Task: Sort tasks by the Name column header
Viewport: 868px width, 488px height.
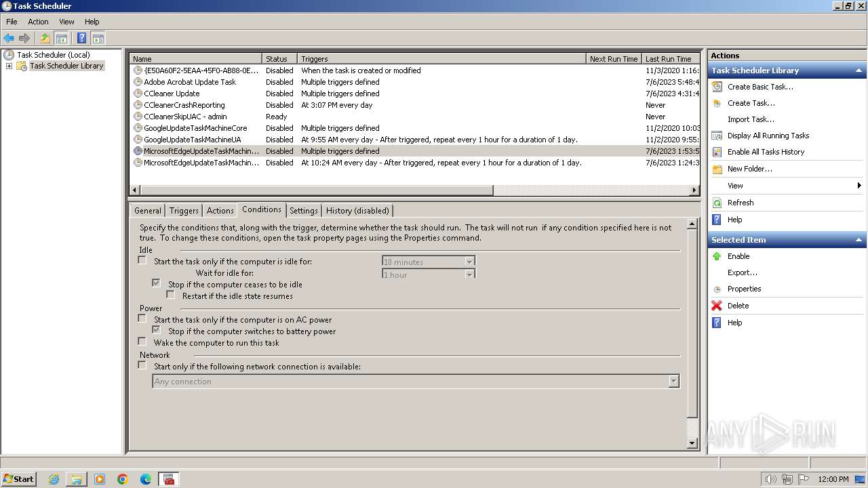Action: [x=195, y=59]
